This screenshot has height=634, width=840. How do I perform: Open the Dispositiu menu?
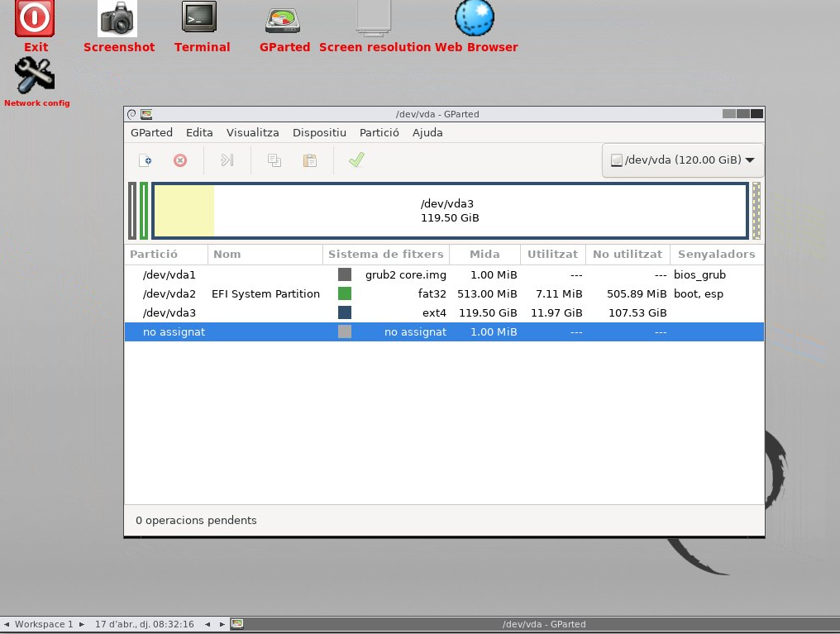[x=319, y=132]
